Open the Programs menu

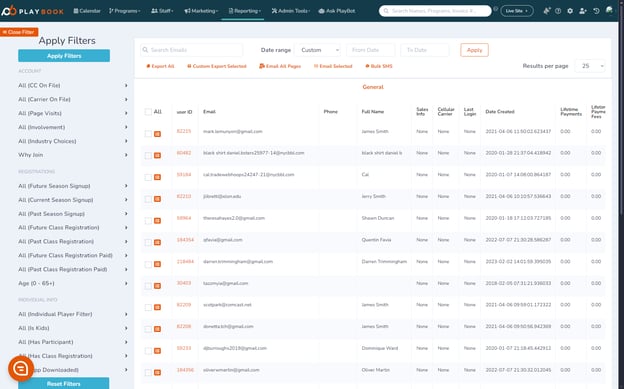click(x=125, y=11)
